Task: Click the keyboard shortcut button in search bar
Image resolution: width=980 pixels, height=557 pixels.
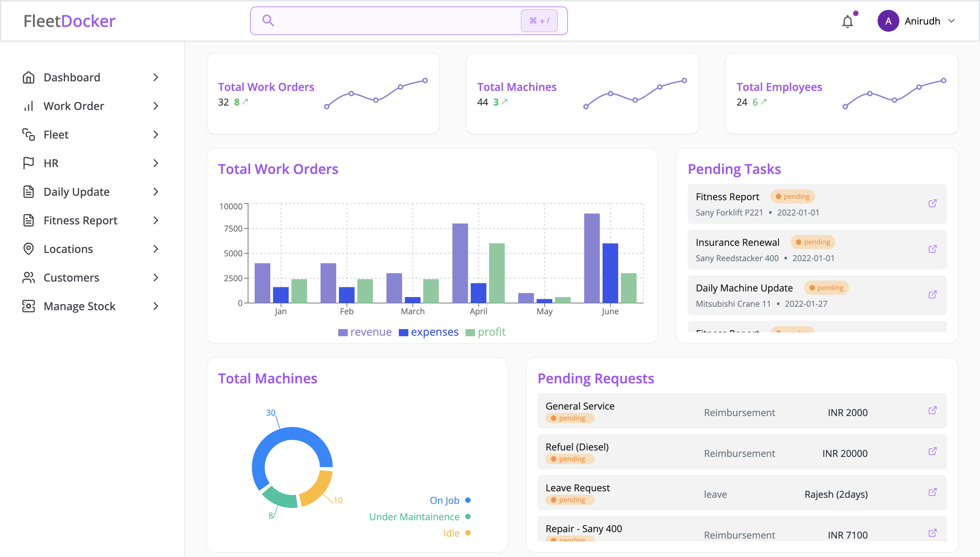Action: coord(539,21)
